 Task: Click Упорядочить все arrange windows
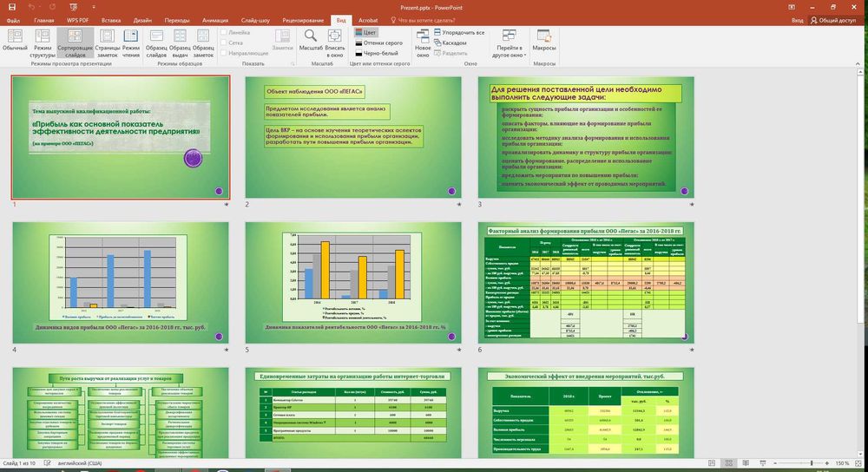459,33
